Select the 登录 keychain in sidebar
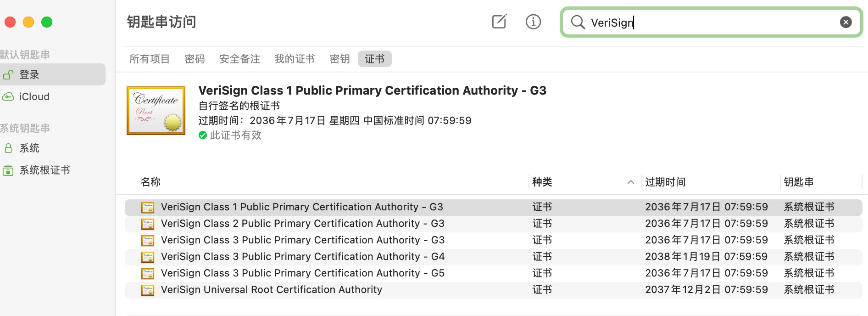Screen dimensions: 868x316 [x=29, y=74]
